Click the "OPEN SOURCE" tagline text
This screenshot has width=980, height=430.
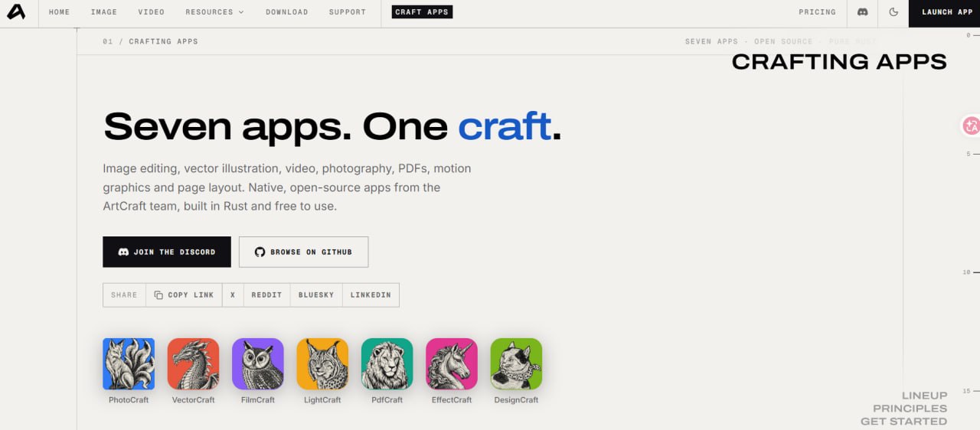[783, 41]
